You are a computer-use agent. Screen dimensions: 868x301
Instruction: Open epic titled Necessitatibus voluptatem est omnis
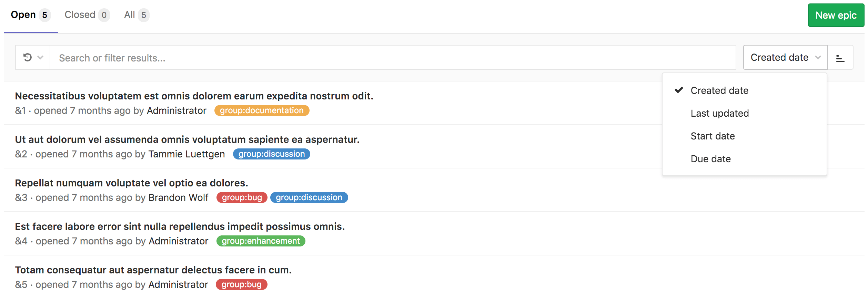(x=194, y=96)
